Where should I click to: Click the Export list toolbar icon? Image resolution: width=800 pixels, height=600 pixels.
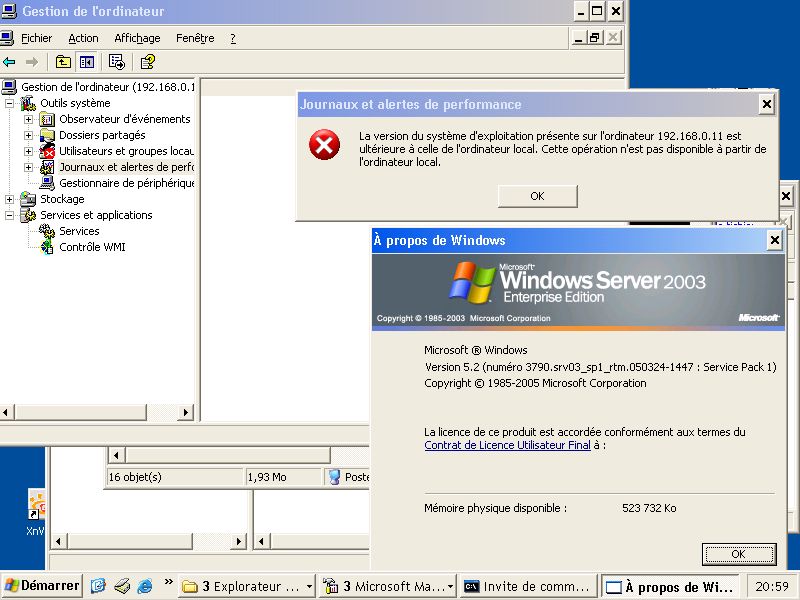click(117, 62)
